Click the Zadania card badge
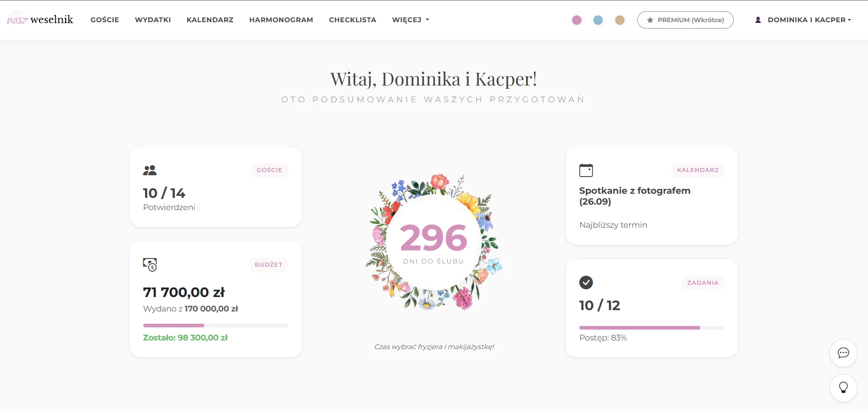This screenshot has width=868, height=412. [703, 283]
